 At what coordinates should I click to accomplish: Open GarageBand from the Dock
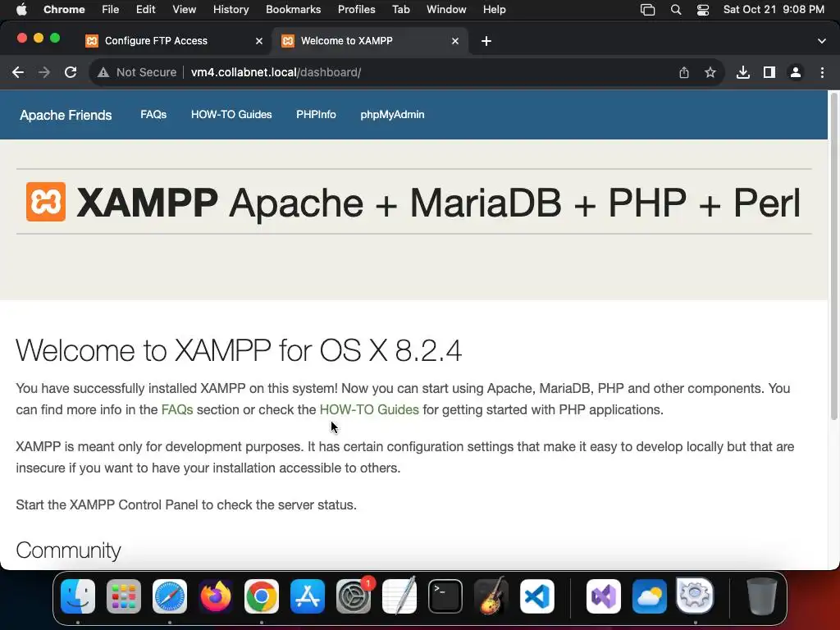[x=491, y=596]
